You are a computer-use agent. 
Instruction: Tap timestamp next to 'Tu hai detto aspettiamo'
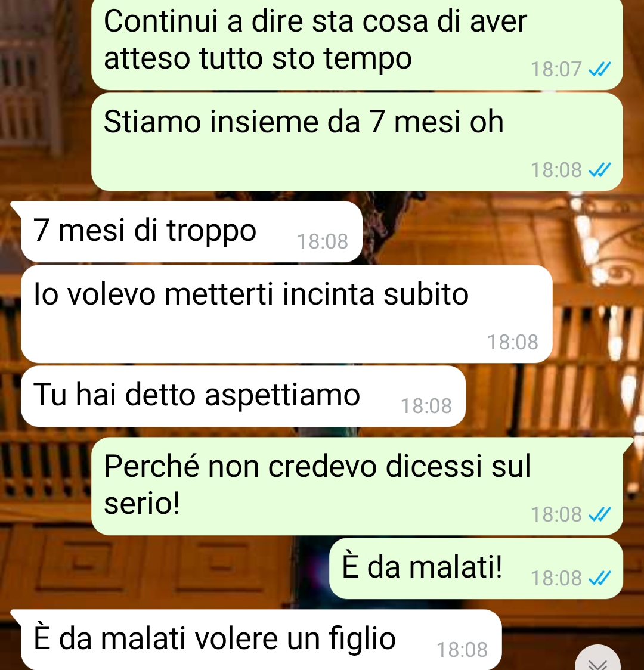426,406
